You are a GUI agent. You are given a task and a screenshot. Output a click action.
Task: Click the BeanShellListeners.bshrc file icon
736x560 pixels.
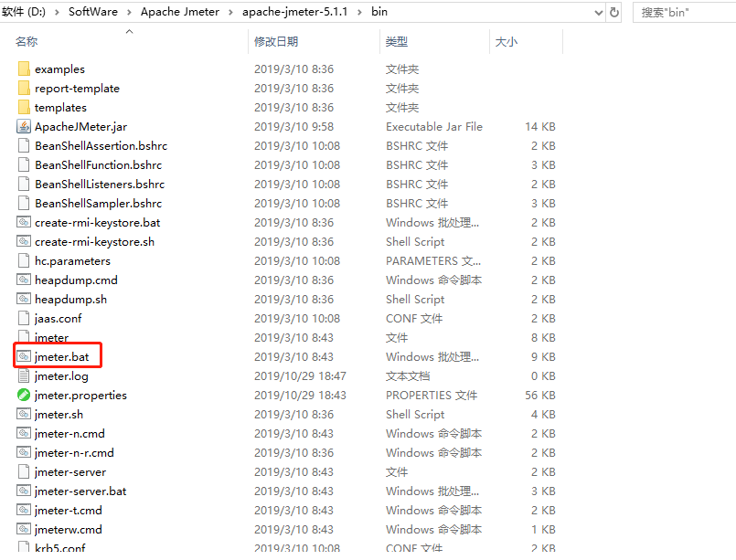tap(24, 185)
